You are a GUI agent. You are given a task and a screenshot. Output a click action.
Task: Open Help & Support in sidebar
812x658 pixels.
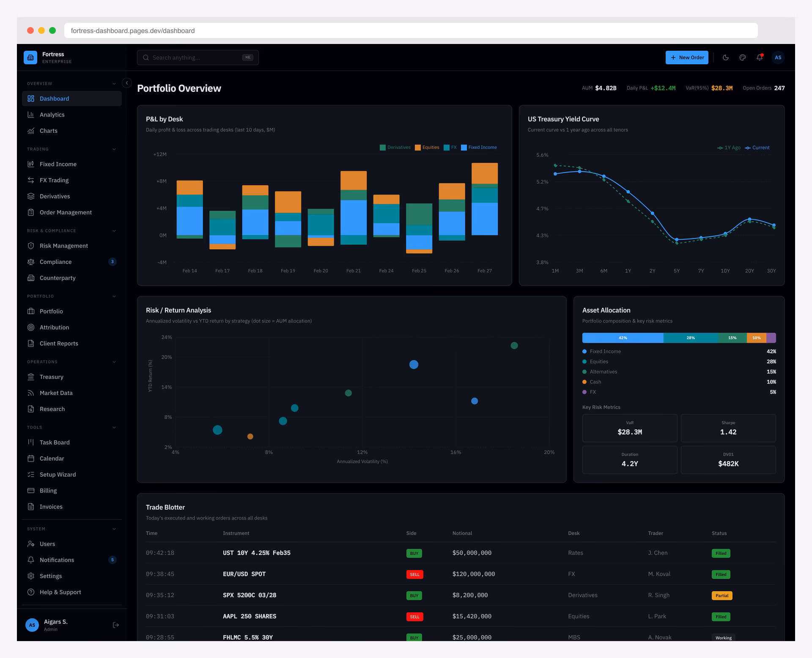point(72,592)
